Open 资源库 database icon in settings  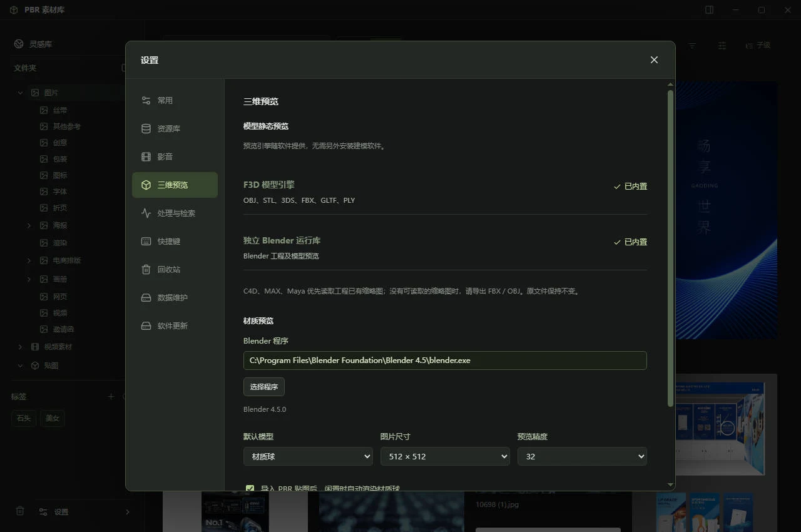point(146,128)
